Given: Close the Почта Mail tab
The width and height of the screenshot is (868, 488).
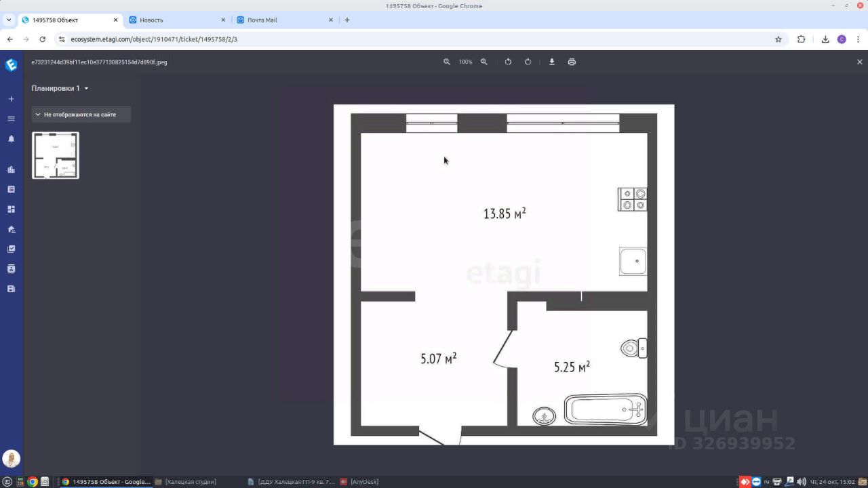Looking at the screenshot, I should coord(332,20).
